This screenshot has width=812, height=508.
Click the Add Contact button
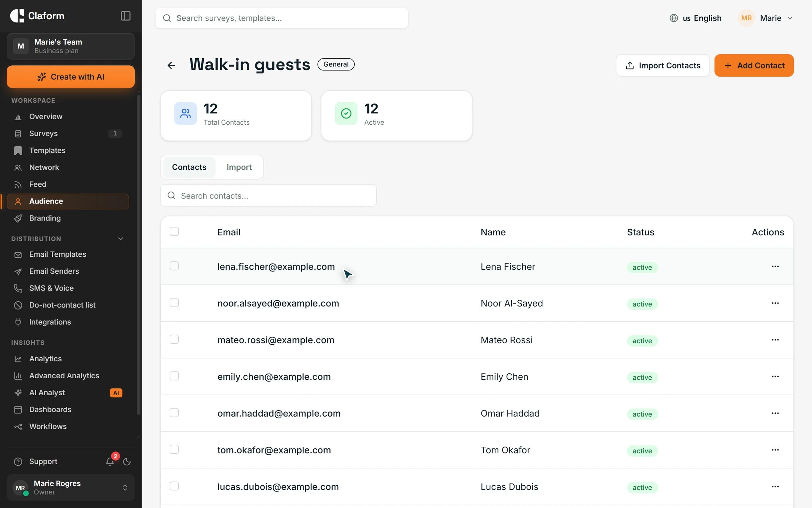754,65
